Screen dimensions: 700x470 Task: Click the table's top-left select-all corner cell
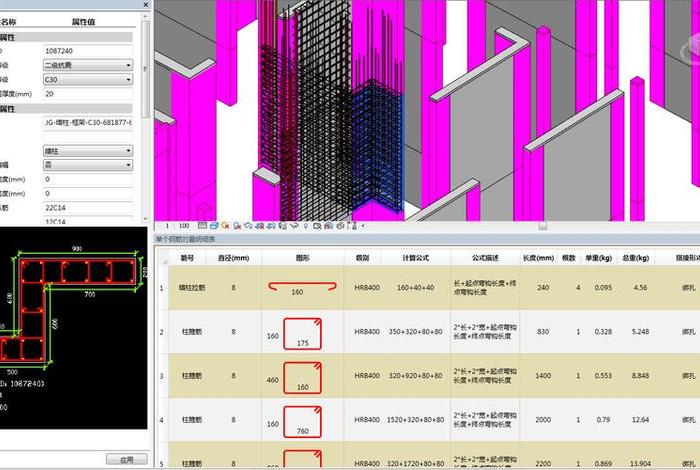[x=162, y=258]
